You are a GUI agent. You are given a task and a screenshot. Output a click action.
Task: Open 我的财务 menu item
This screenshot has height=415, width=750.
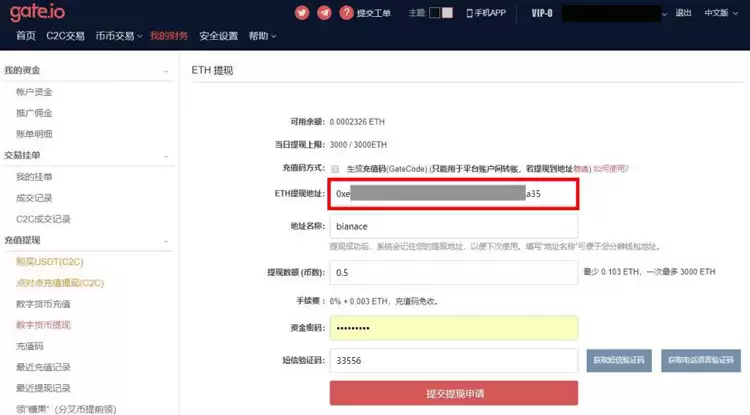tap(169, 36)
